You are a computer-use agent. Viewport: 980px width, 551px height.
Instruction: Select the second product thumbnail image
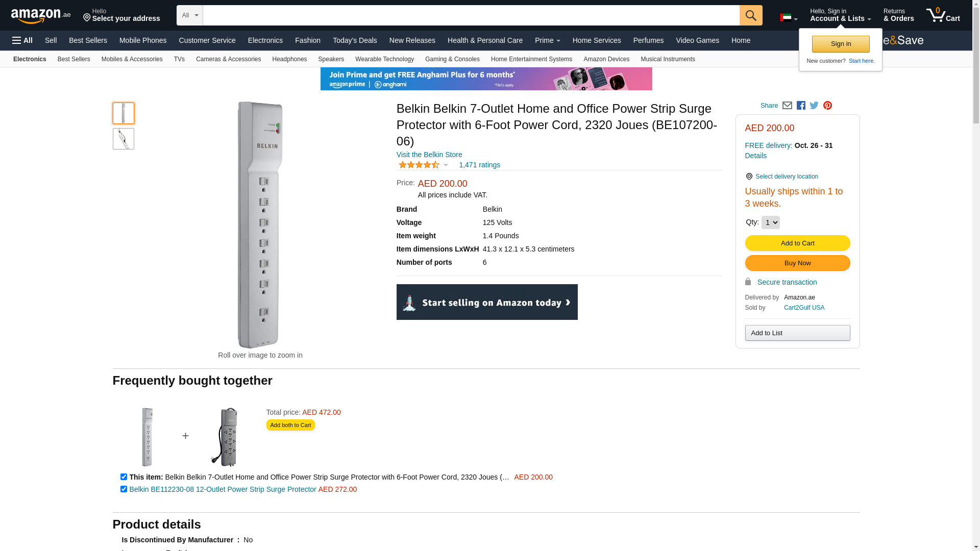[124, 139]
